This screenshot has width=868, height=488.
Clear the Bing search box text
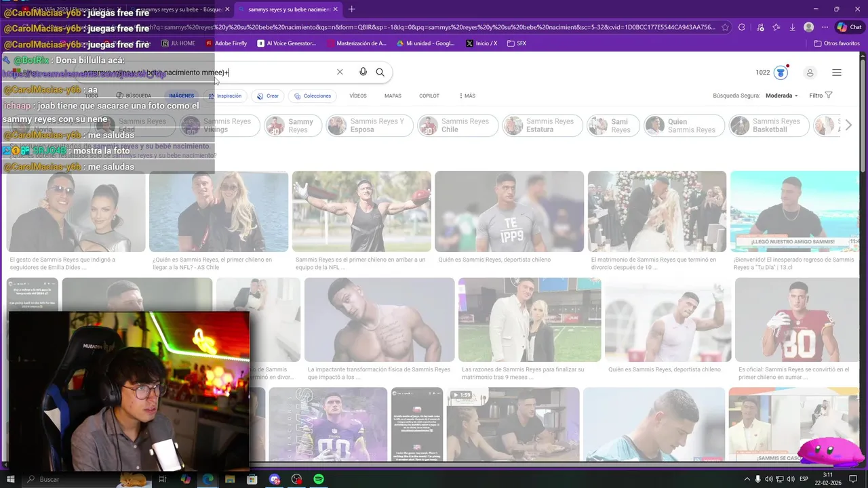point(340,72)
